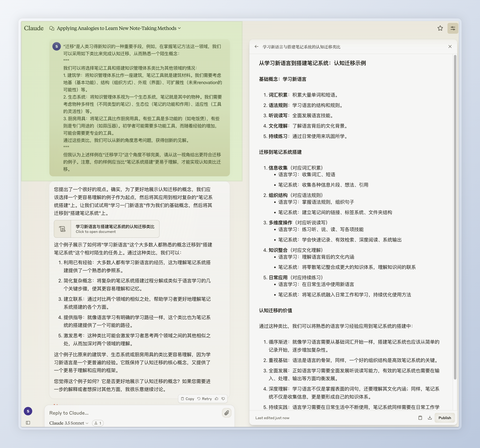Click artifact list item 循序渐进
This screenshot has width=480, height=448.
(x=352, y=346)
